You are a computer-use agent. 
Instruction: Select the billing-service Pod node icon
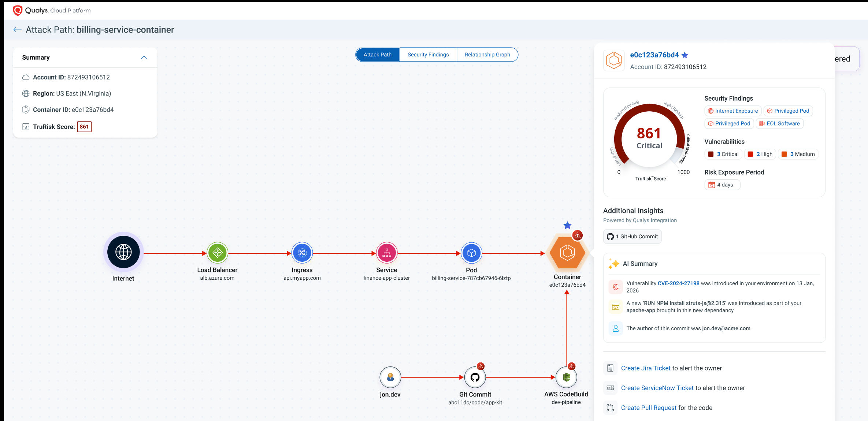(x=471, y=253)
